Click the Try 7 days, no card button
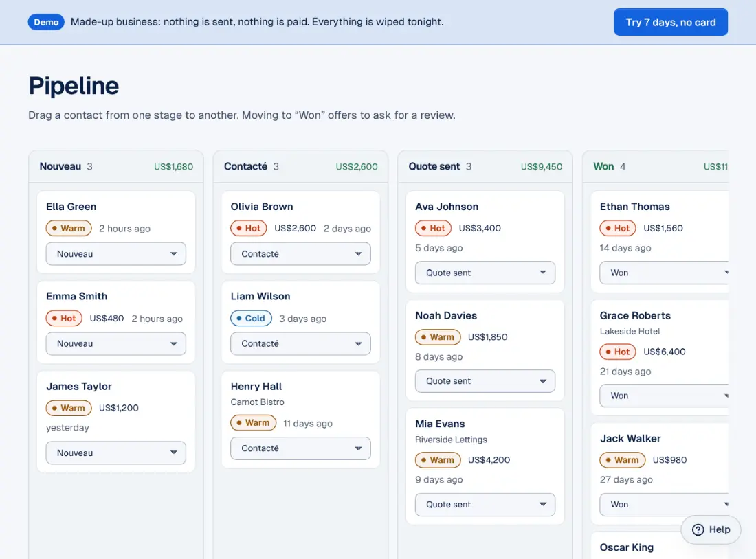Screen dimensions: 756x559 (x=670, y=22)
